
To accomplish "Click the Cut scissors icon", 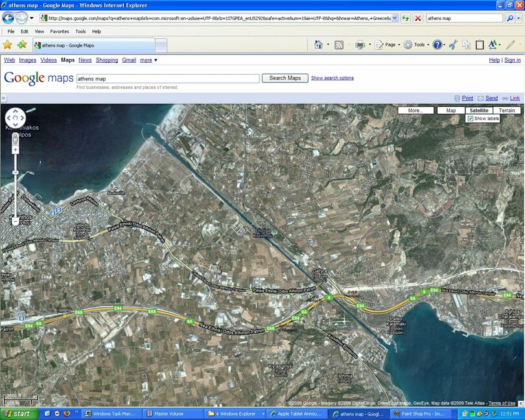I will coord(453,45).
